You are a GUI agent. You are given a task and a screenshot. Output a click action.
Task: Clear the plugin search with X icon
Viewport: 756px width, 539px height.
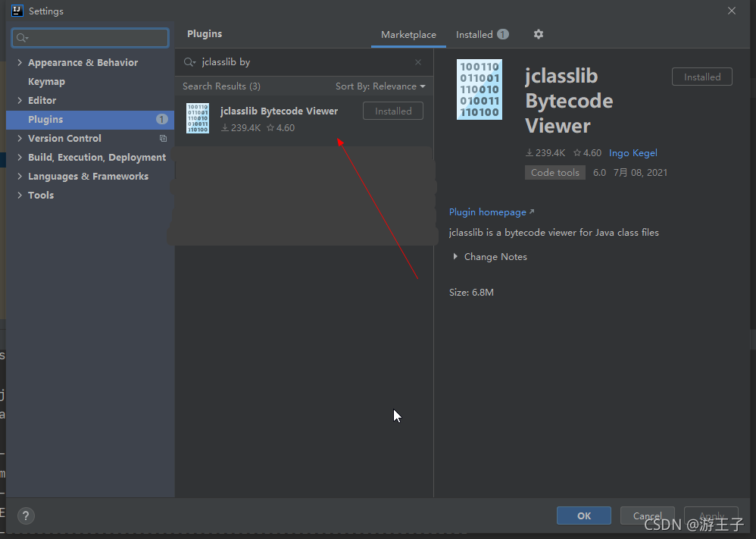[x=418, y=62]
